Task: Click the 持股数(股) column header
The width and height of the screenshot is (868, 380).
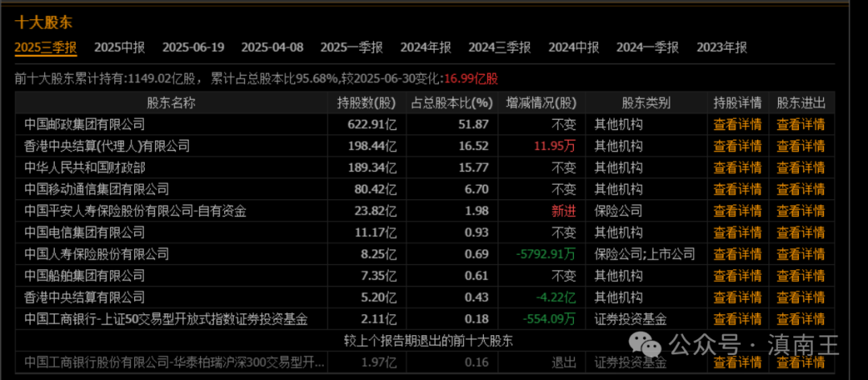Action: click(x=367, y=103)
